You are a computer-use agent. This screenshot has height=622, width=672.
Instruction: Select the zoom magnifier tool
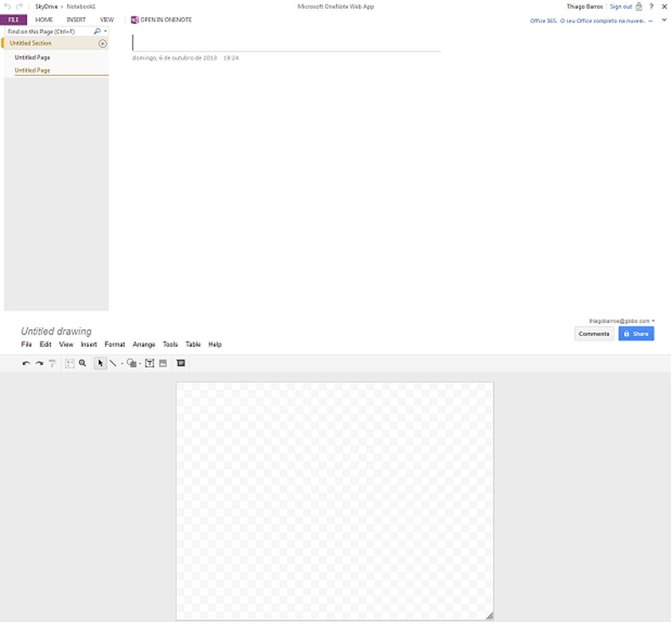pyautogui.click(x=83, y=363)
